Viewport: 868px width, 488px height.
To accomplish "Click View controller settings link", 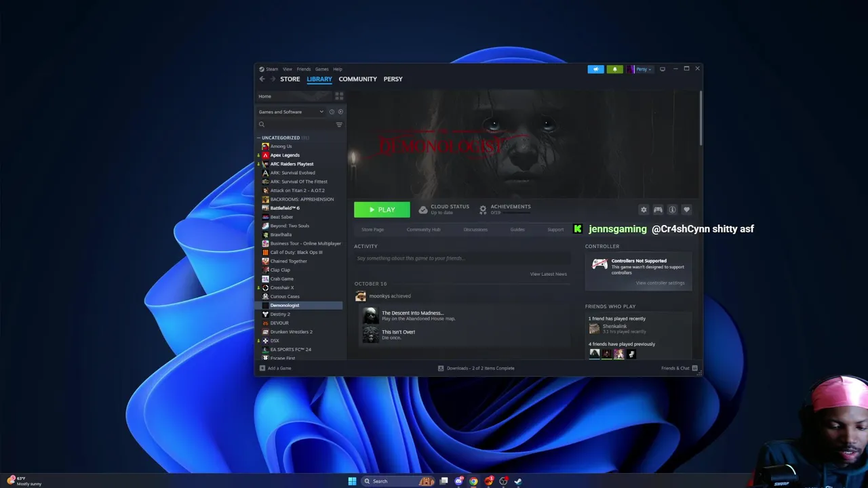I will pyautogui.click(x=660, y=283).
